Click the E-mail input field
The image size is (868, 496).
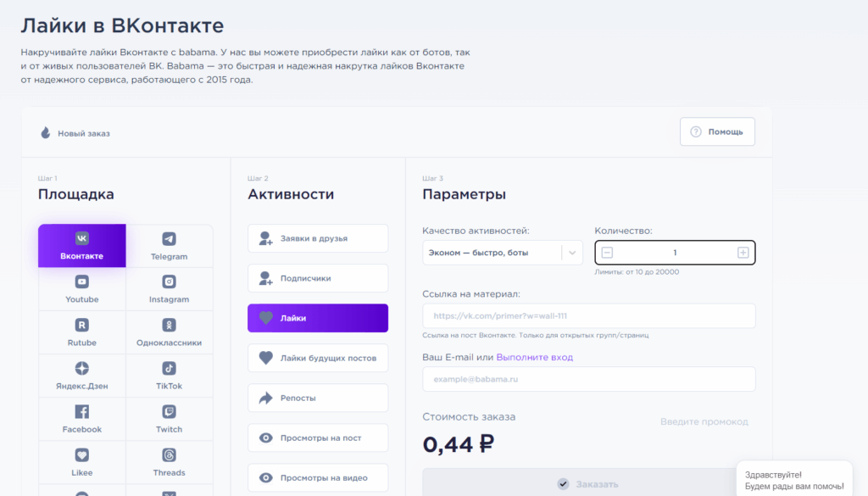(588, 379)
